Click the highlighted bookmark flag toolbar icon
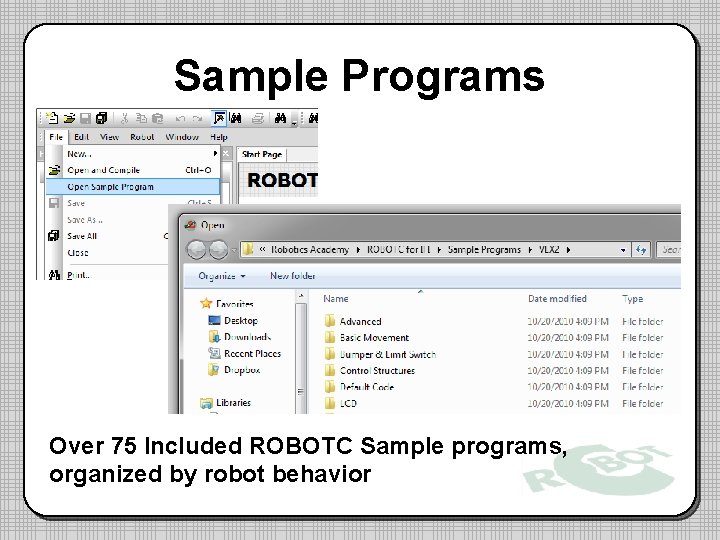 pos(219,118)
